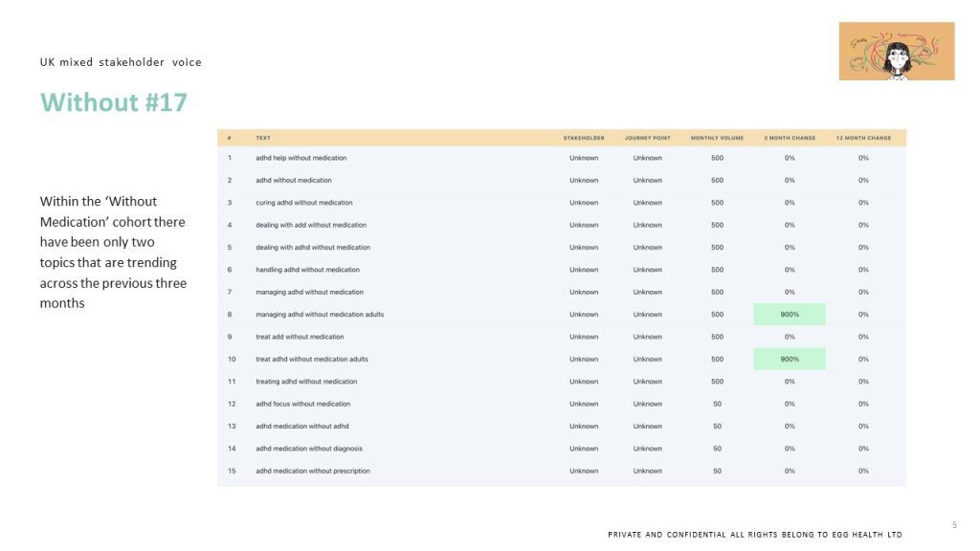Select row 'adhd help without medication'
Screen dimensions: 980x551
coord(561,158)
